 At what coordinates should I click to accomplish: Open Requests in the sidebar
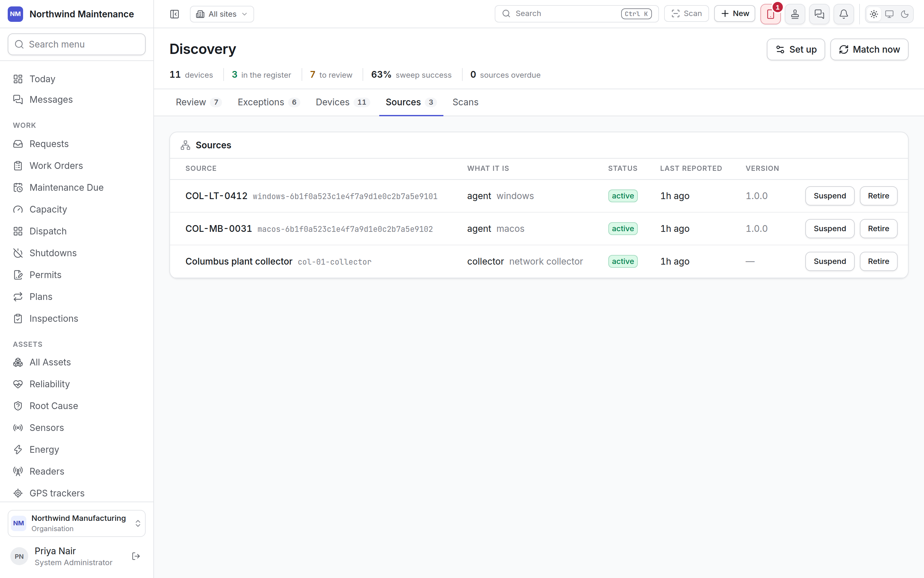(77, 144)
